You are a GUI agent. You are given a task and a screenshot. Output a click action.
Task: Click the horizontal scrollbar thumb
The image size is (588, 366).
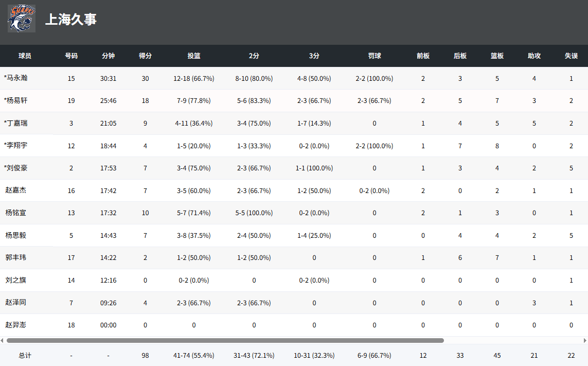click(x=225, y=340)
